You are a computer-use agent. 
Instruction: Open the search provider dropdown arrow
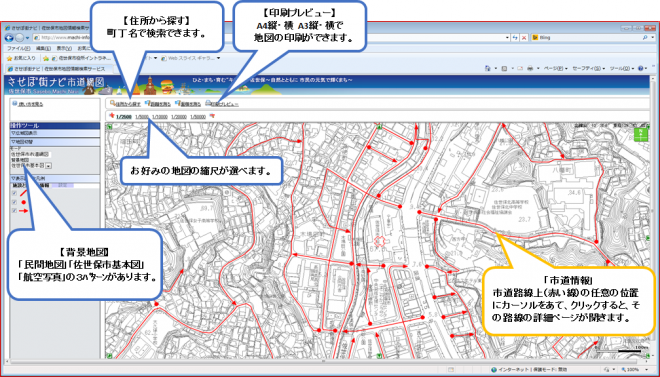coord(652,37)
